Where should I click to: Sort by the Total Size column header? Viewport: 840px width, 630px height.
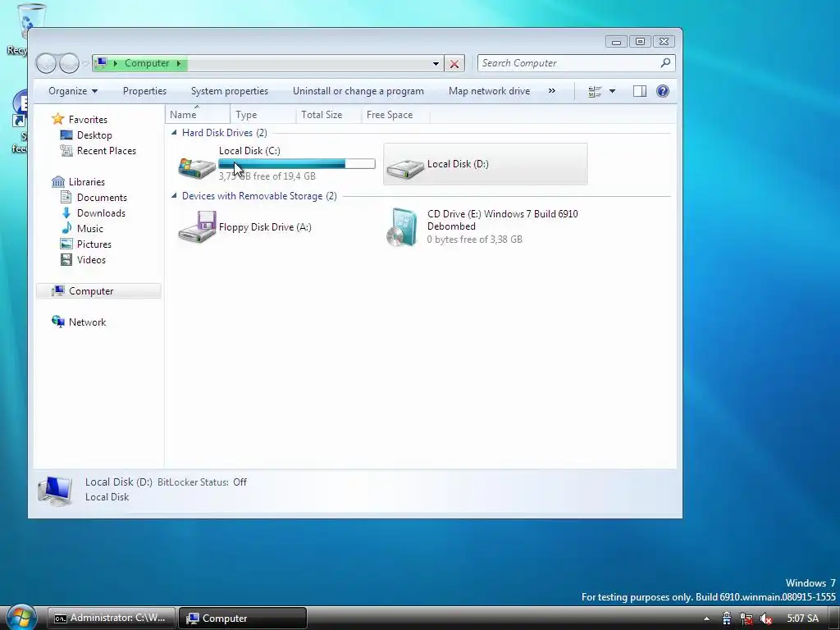pos(328,115)
